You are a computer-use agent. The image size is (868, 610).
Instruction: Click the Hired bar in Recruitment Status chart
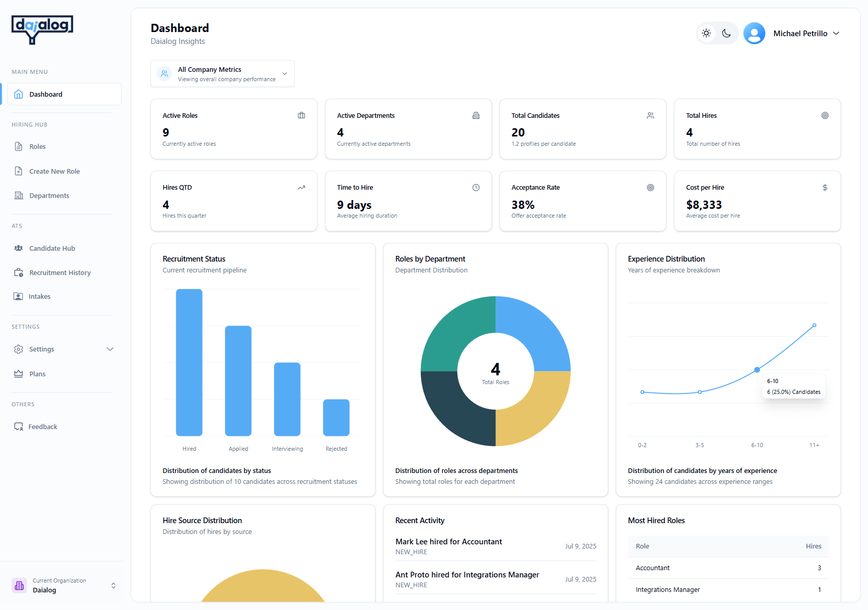(189, 363)
